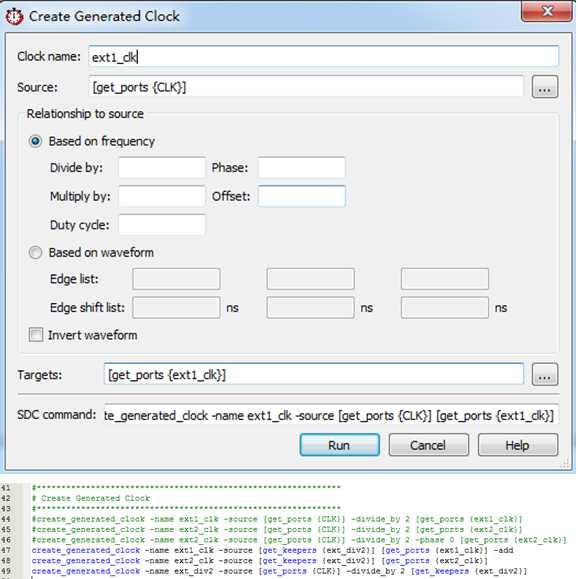Select the Based on waveform radio button

tap(35, 253)
